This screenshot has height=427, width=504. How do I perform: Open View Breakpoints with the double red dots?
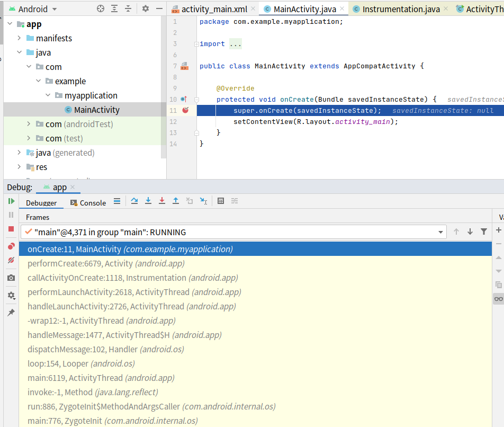tap(11, 246)
